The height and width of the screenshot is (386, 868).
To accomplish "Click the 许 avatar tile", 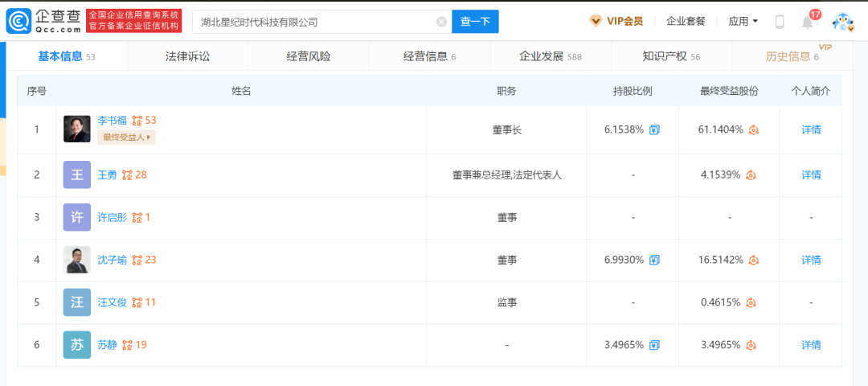I will click(77, 218).
